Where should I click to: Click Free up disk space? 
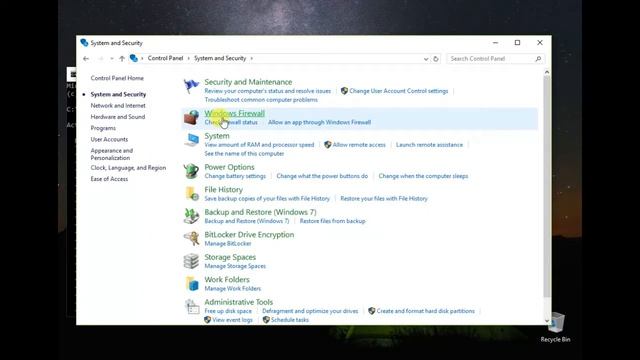228,311
